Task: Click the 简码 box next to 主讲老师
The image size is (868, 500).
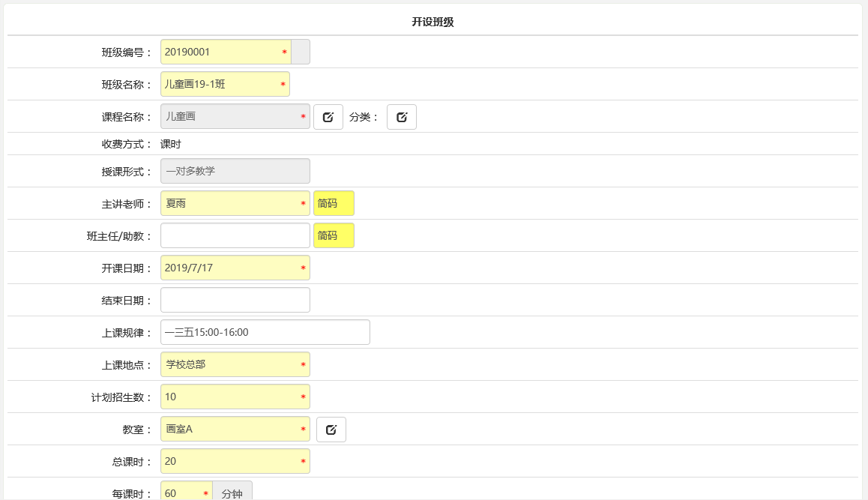Action: point(334,203)
